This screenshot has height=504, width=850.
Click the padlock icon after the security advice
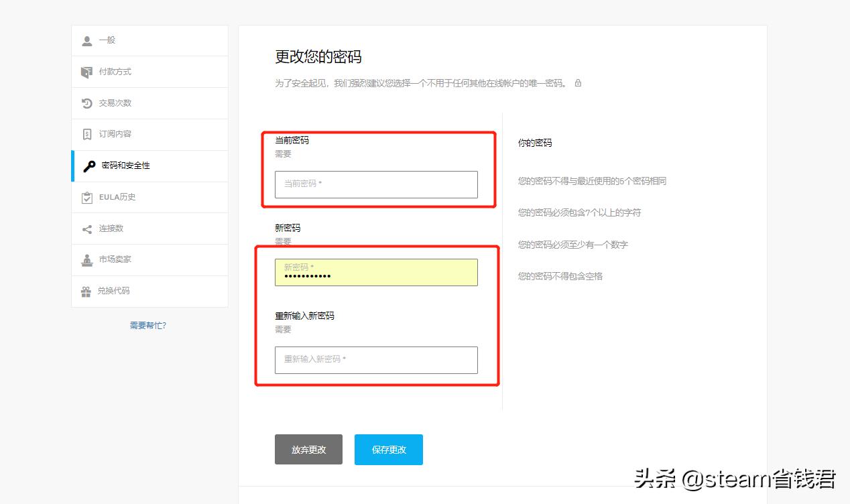(x=578, y=82)
